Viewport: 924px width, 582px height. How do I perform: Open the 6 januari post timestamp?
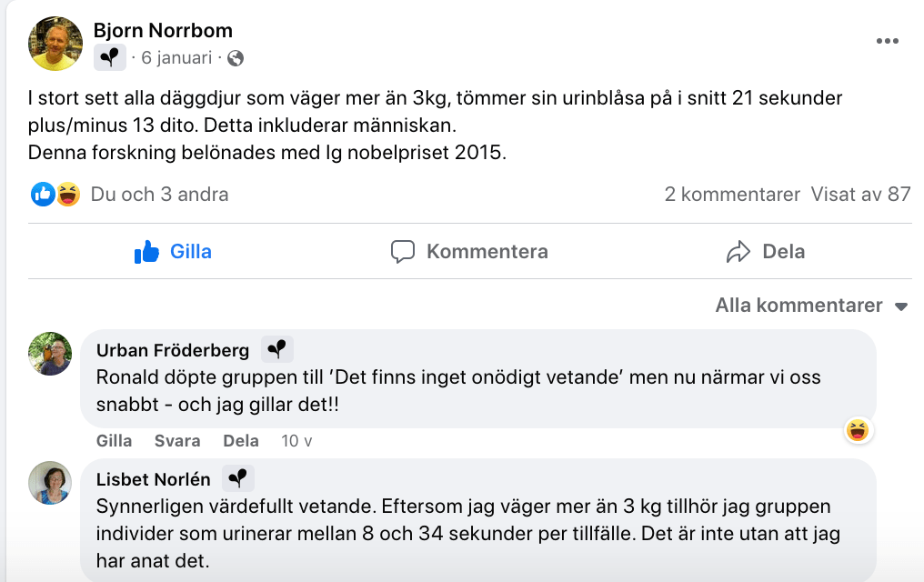coord(176,58)
